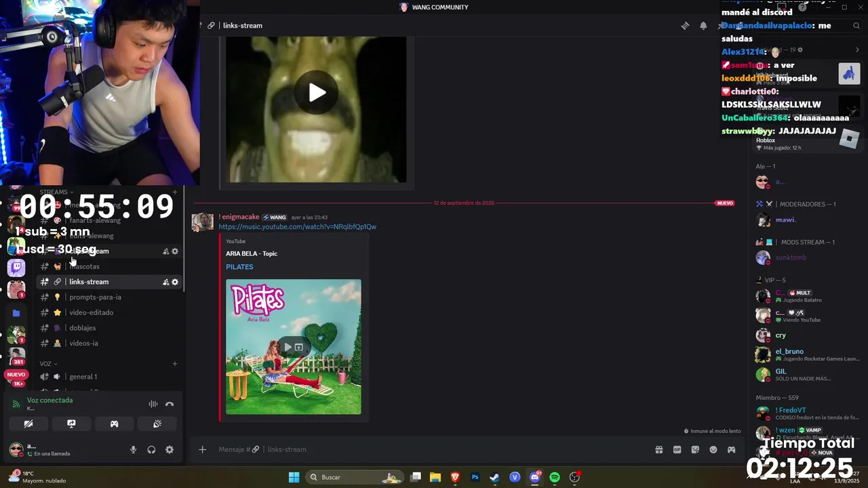The height and width of the screenshot is (488, 868).
Task: Open the soundboard
Action: pos(157,424)
